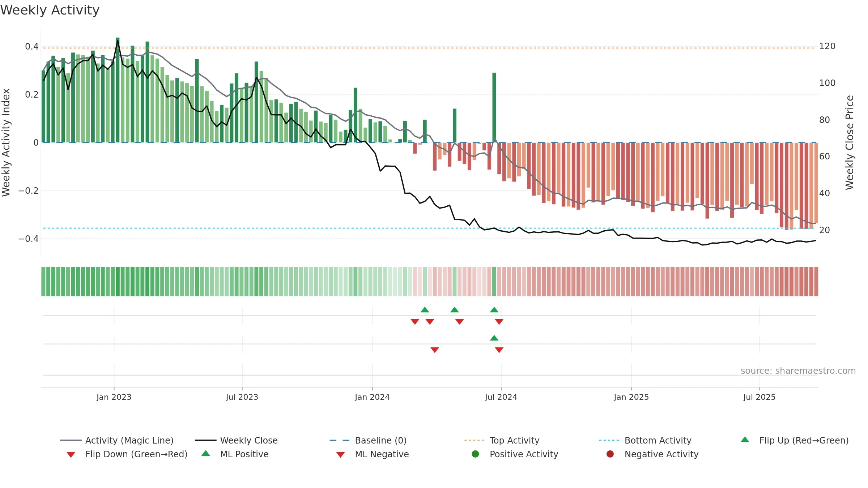Toggle the ML Negative legend entry
The height and width of the screenshot is (488, 868).
tap(373, 454)
